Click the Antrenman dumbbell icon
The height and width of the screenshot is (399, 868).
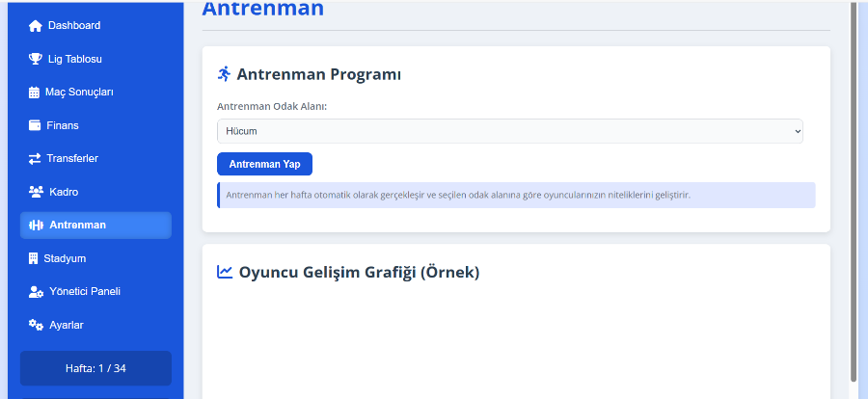click(36, 226)
